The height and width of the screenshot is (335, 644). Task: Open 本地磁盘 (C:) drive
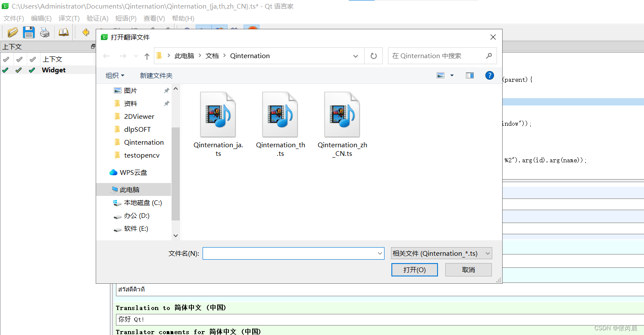click(143, 202)
